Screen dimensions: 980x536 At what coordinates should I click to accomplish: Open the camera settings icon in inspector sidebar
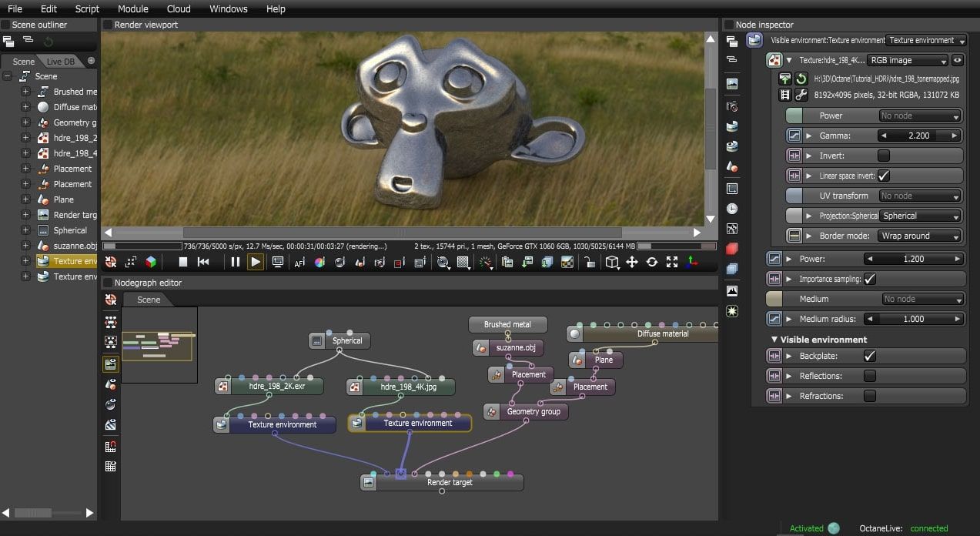click(732, 106)
